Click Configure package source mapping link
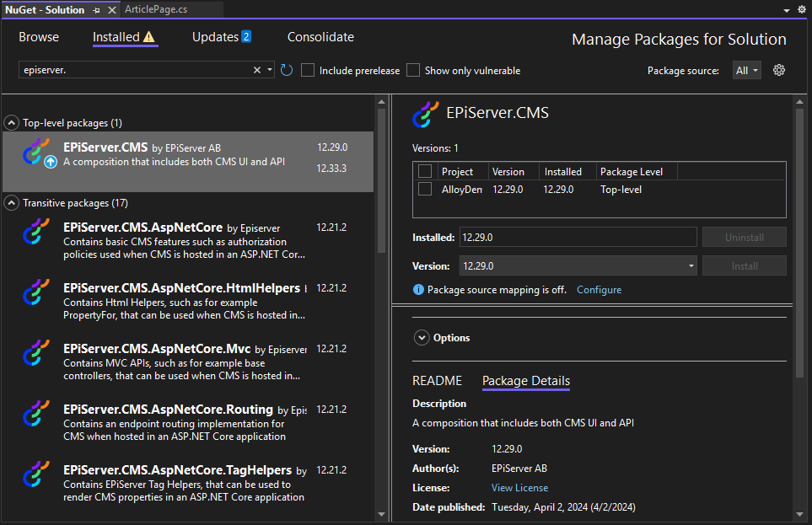The height and width of the screenshot is (525, 812). click(599, 290)
